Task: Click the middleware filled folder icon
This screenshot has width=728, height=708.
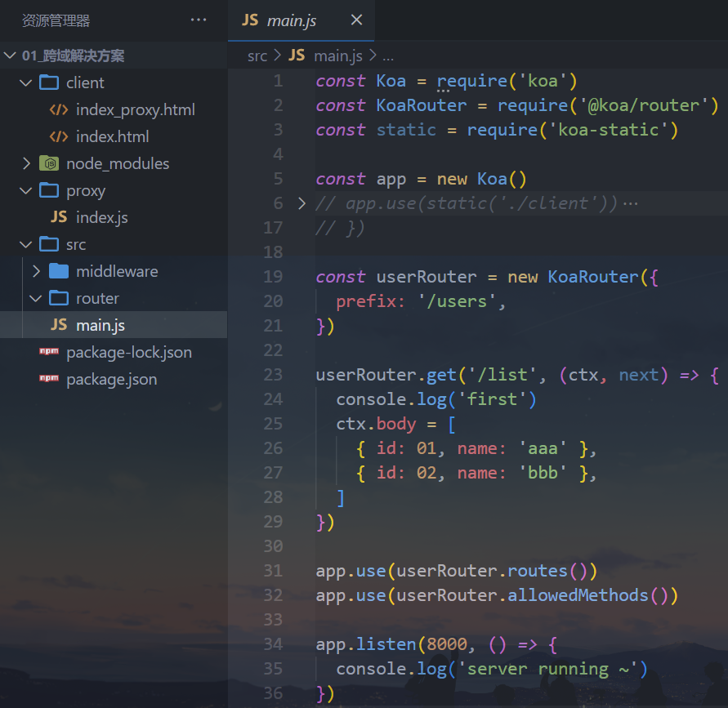Action: (x=59, y=271)
